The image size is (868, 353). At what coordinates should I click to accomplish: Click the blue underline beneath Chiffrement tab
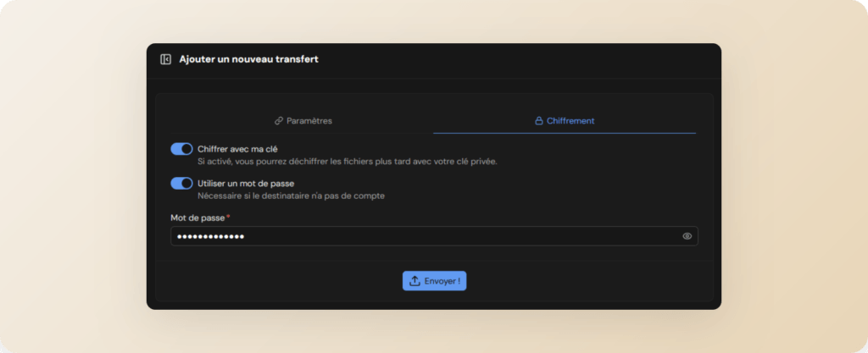pyautogui.click(x=565, y=133)
